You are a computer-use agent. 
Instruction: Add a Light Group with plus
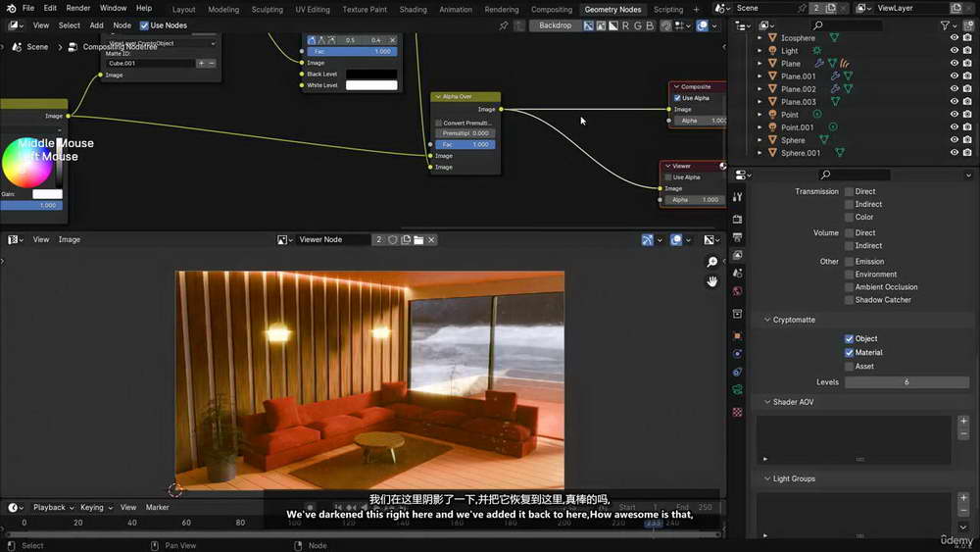pyautogui.click(x=963, y=498)
